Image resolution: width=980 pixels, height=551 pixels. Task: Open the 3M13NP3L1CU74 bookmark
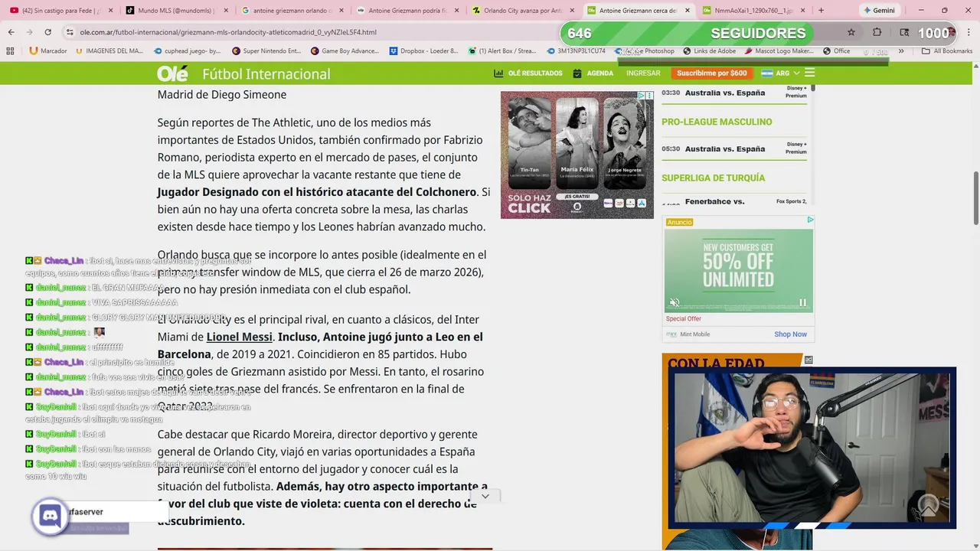click(576, 51)
